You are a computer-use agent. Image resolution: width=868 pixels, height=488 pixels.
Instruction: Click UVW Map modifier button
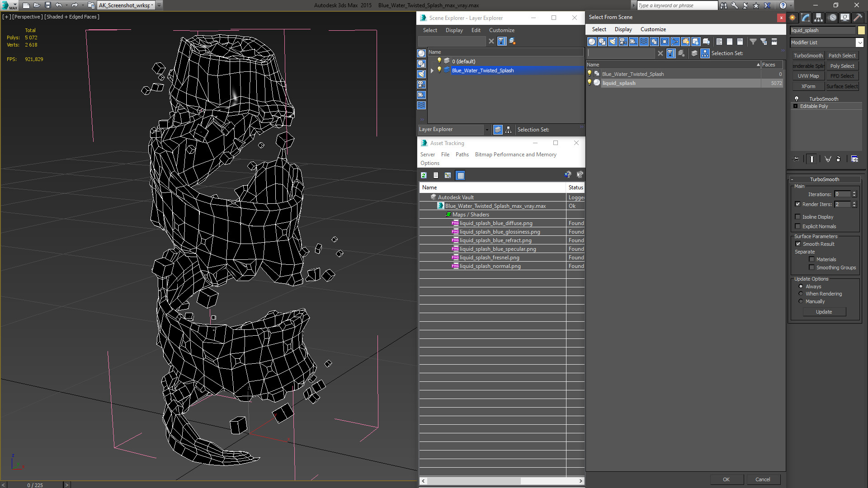tap(808, 76)
